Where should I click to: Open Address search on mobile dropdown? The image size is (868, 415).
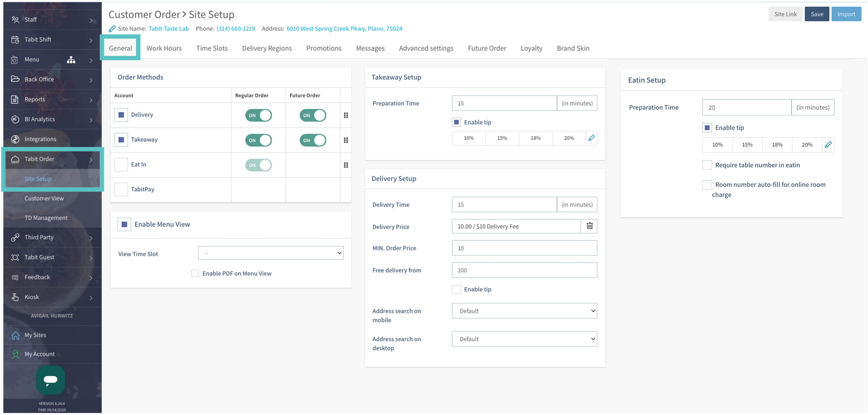point(524,311)
